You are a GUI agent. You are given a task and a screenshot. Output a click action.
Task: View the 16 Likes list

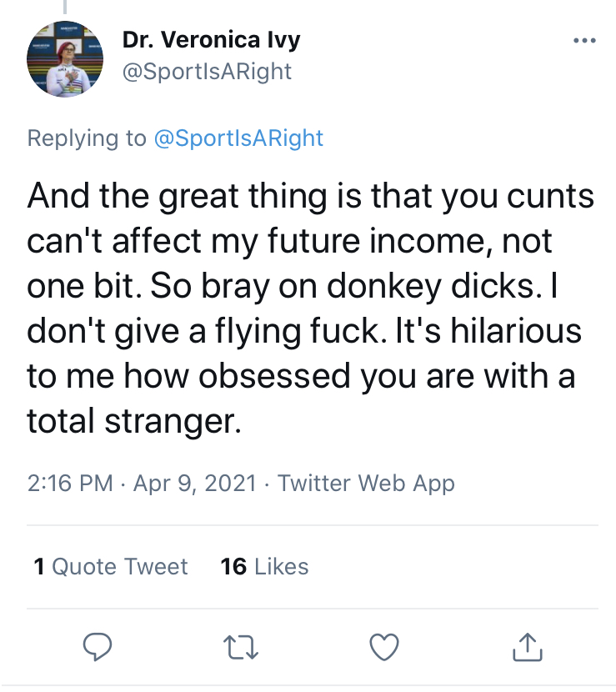[x=264, y=566]
